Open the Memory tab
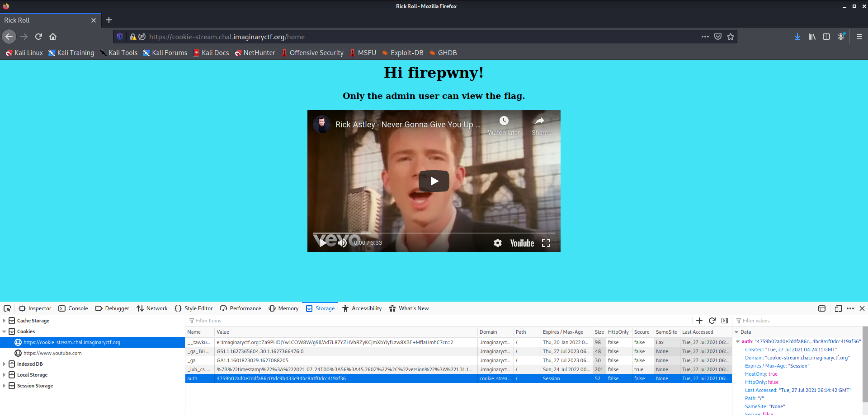 click(x=283, y=308)
